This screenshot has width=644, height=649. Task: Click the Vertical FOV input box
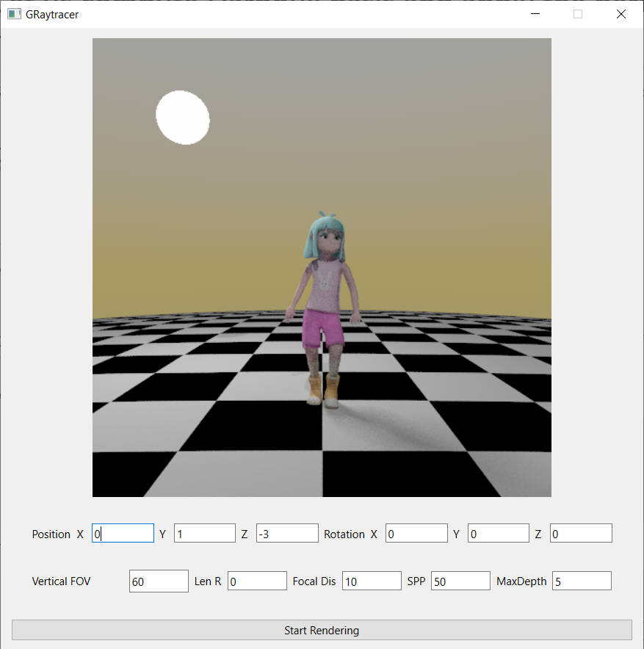point(159,581)
